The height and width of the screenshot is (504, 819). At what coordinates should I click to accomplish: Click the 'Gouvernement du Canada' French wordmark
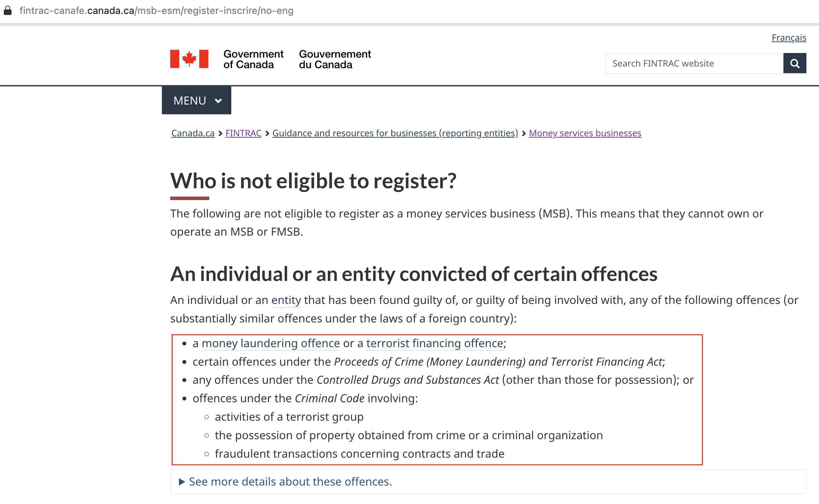[335, 59]
